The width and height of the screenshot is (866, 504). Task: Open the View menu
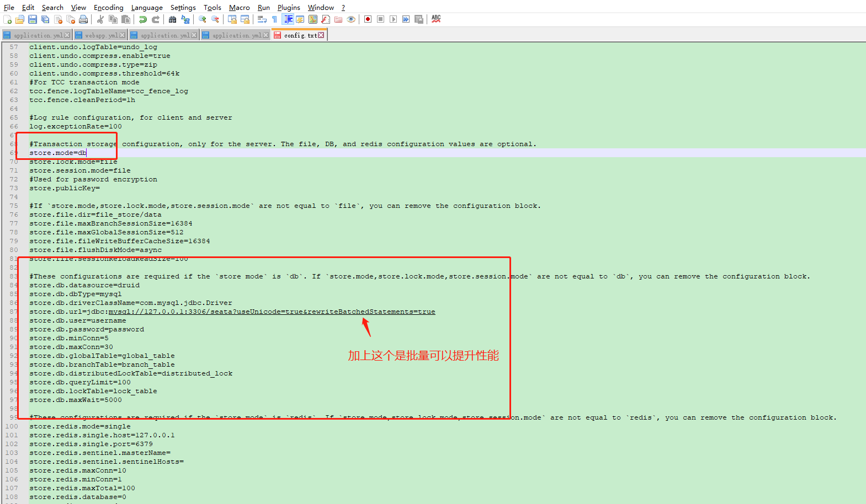[x=78, y=8]
